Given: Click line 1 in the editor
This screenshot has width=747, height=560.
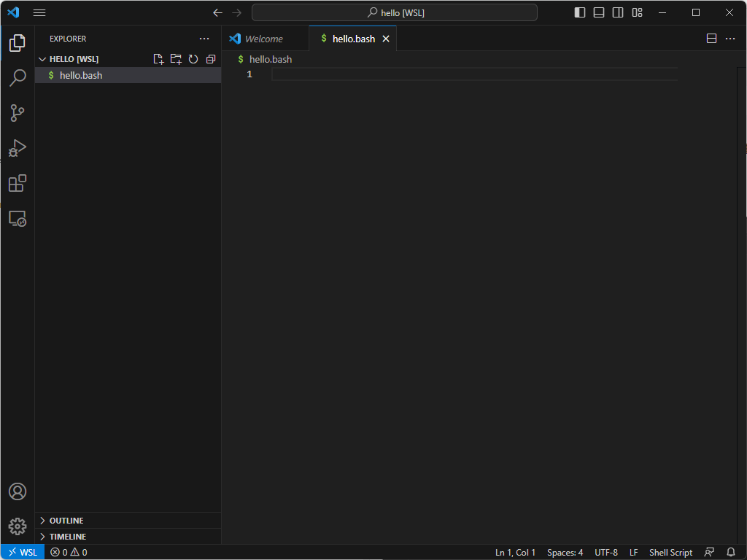Looking at the screenshot, I should point(474,74).
